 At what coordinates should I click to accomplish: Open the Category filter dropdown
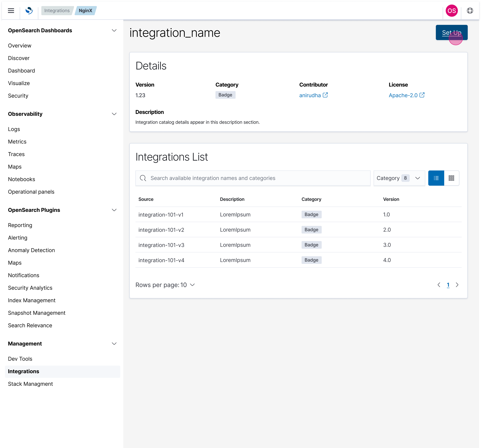click(399, 178)
